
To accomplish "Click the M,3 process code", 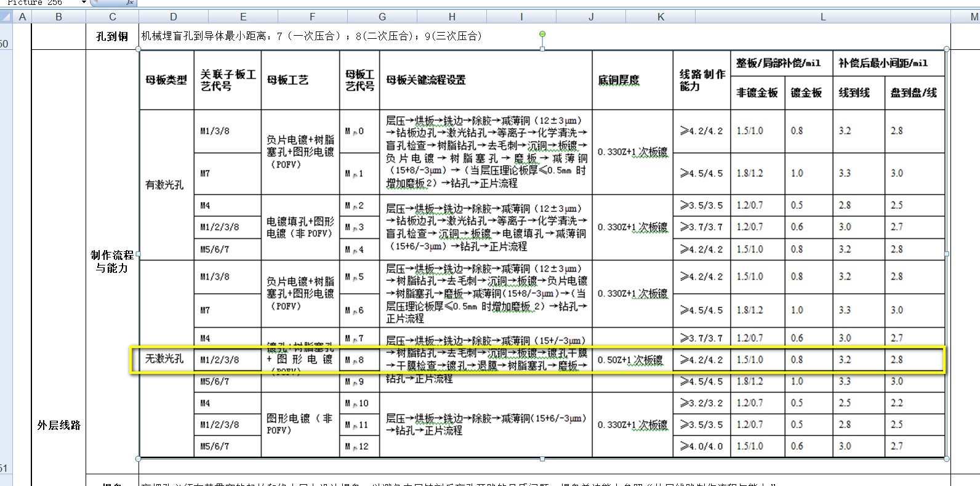I will [354, 227].
